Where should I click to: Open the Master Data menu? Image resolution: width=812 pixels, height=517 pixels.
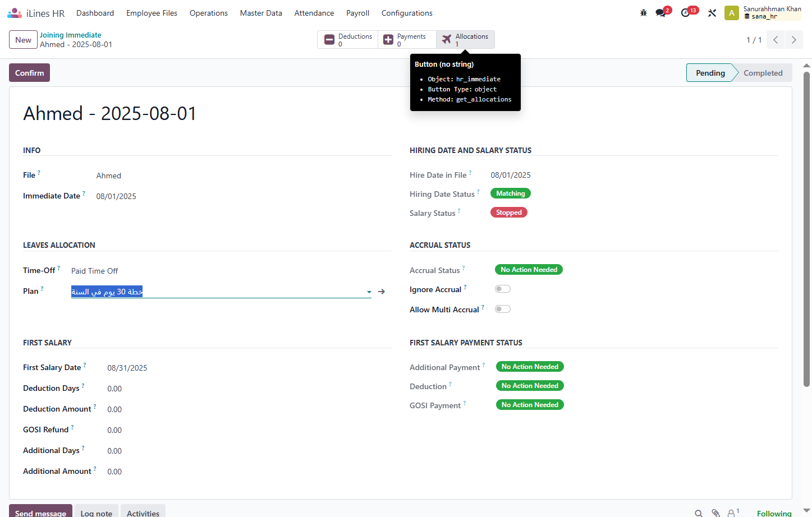261,13
